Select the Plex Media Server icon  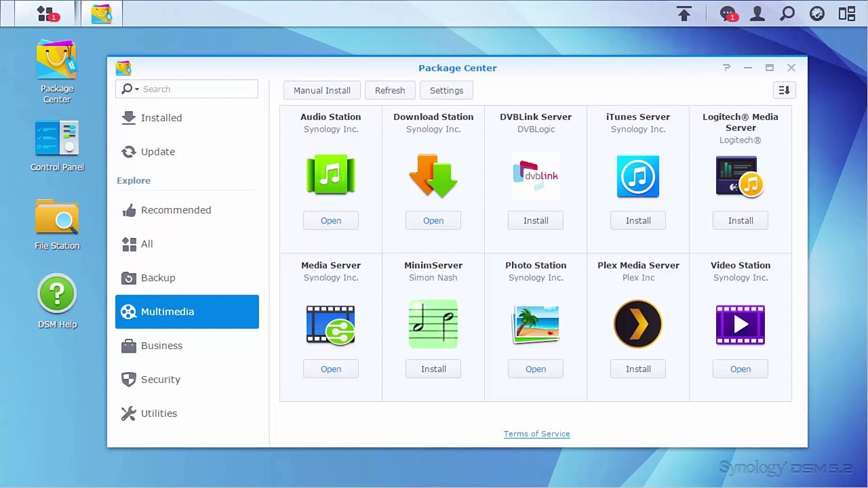coord(638,324)
